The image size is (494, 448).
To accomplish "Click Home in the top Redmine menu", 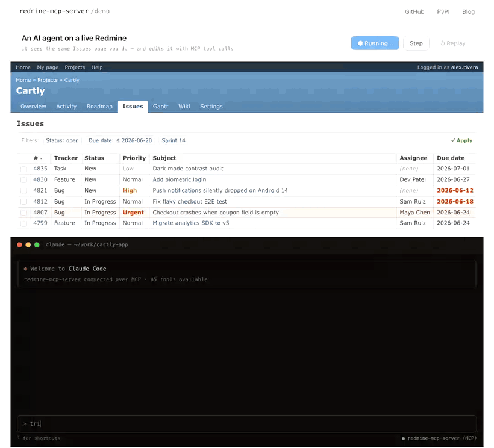I will pos(23,67).
